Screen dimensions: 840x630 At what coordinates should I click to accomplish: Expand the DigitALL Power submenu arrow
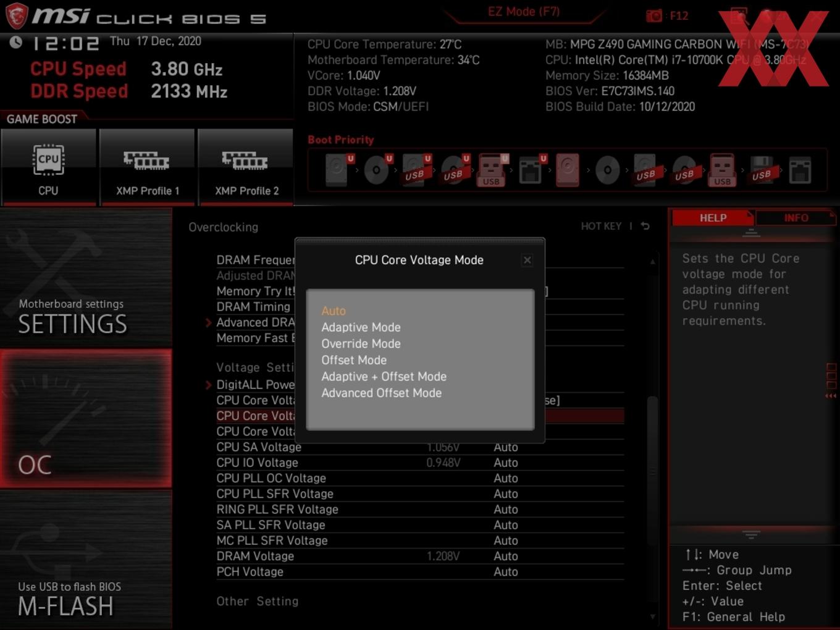click(208, 385)
